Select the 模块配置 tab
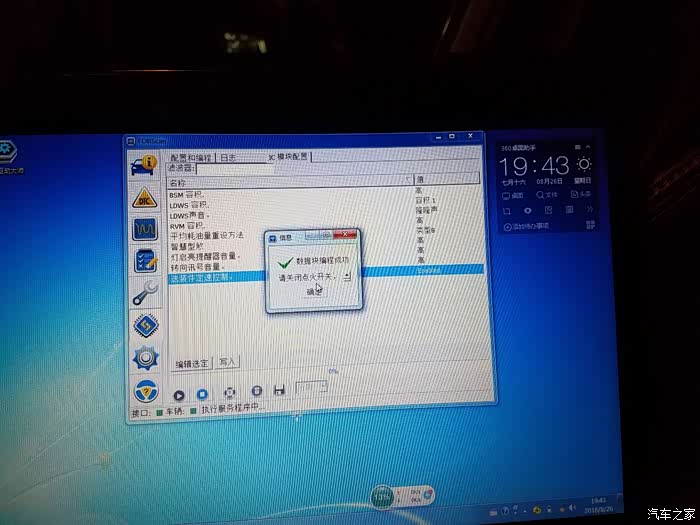700x525 pixels. pos(288,157)
